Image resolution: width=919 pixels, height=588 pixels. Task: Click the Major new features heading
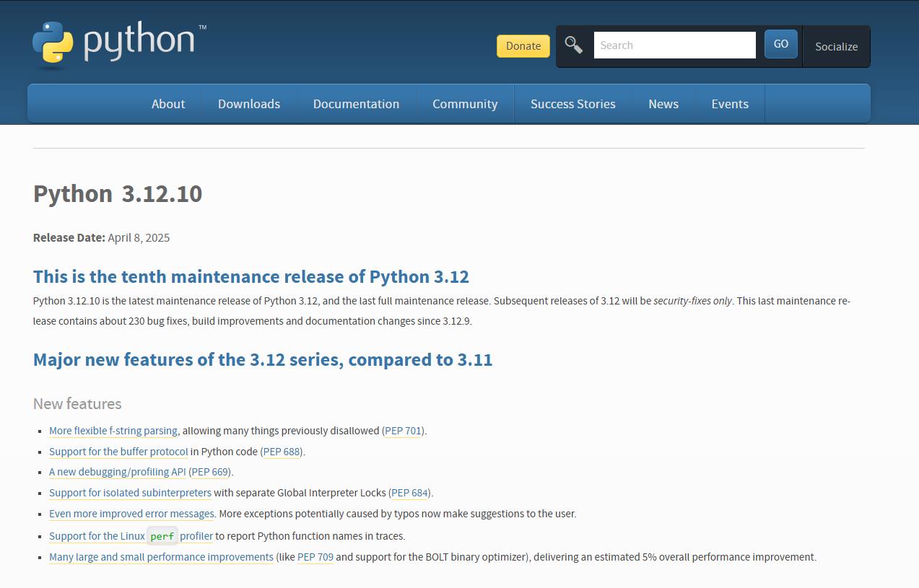point(263,360)
